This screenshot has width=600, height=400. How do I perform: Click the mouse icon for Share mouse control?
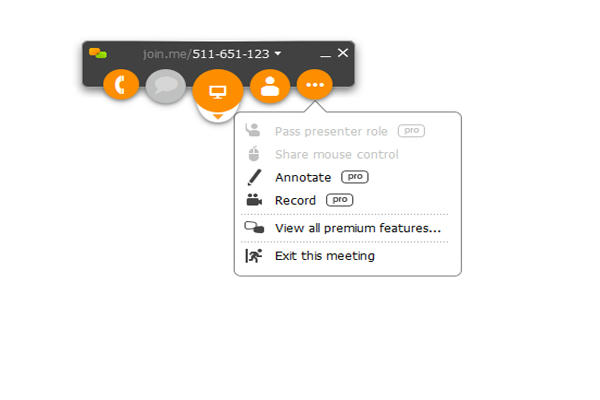pyautogui.click(x=254, y=154)
